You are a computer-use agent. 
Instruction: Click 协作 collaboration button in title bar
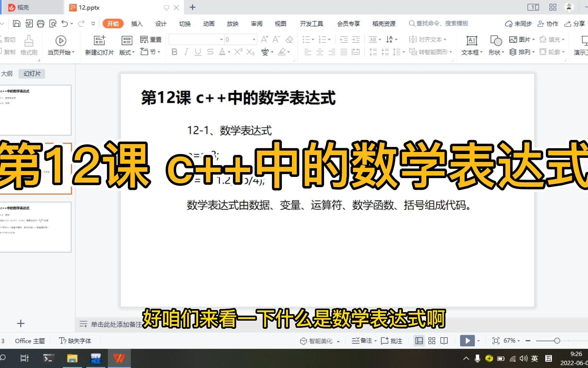click(548, 24)
